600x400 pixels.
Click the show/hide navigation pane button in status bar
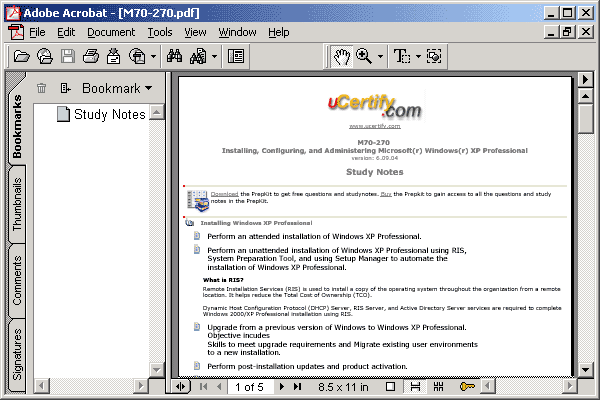click(x=180, y=387)
